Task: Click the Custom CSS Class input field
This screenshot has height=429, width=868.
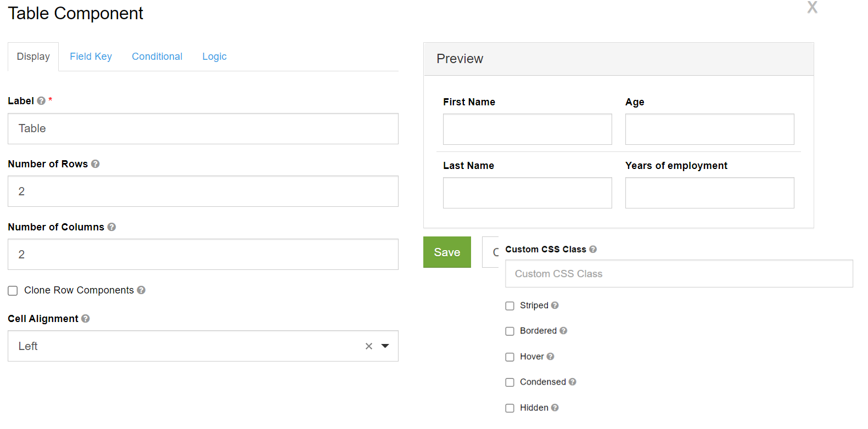Action: click(679, 274)
